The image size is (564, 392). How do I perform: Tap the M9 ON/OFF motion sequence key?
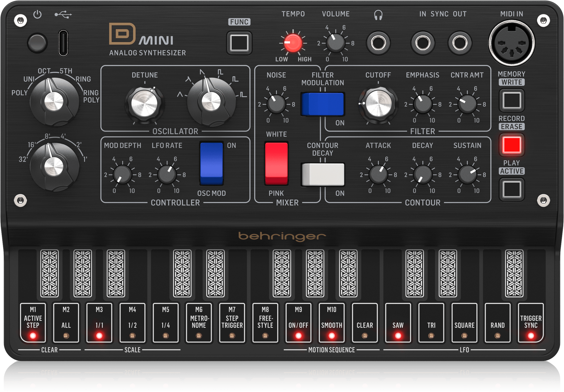pos(298,323)
